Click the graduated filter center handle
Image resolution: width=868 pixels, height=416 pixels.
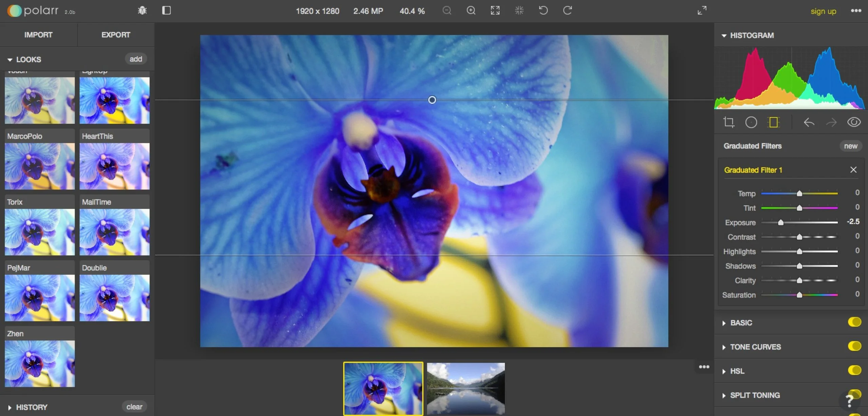pos(432,100)
